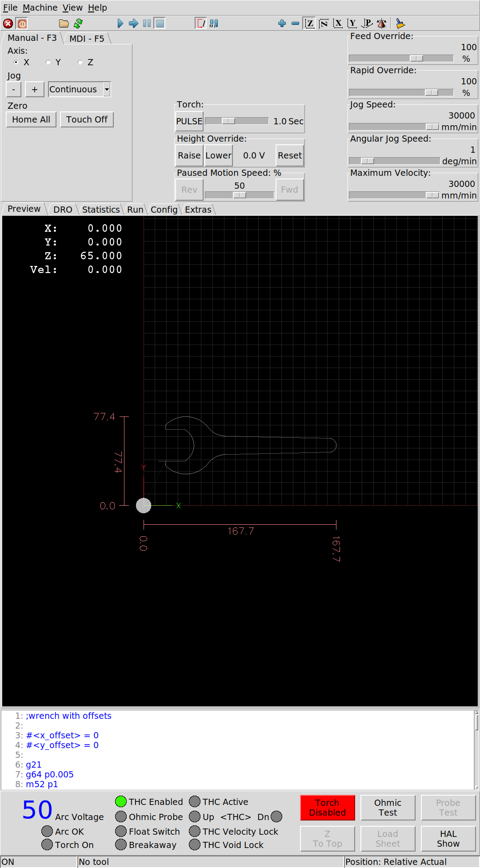Open a G-code file with folder icon
Image resolution: width=480 pixels, height=868 pixels.
click(64, 24)
